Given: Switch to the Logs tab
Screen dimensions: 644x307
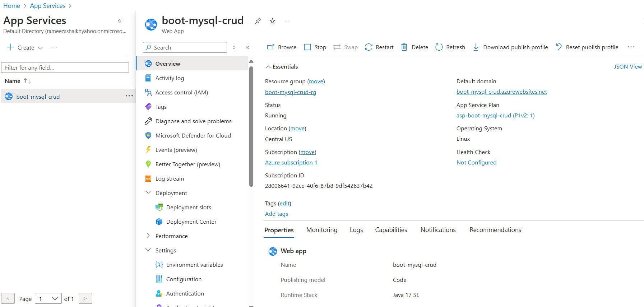Looking at the screenshot, I should click(x=356, y=230).
